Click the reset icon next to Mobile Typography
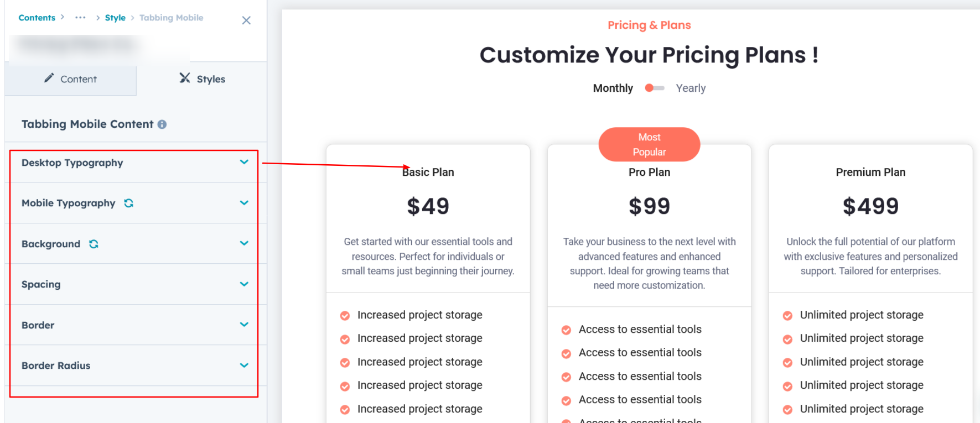This screenshot has height=423, width=980. click(129, 203)
